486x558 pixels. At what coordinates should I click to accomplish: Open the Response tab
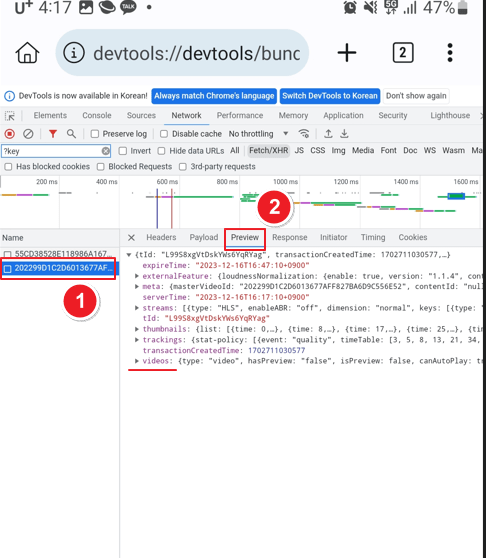tap(290, 237)
